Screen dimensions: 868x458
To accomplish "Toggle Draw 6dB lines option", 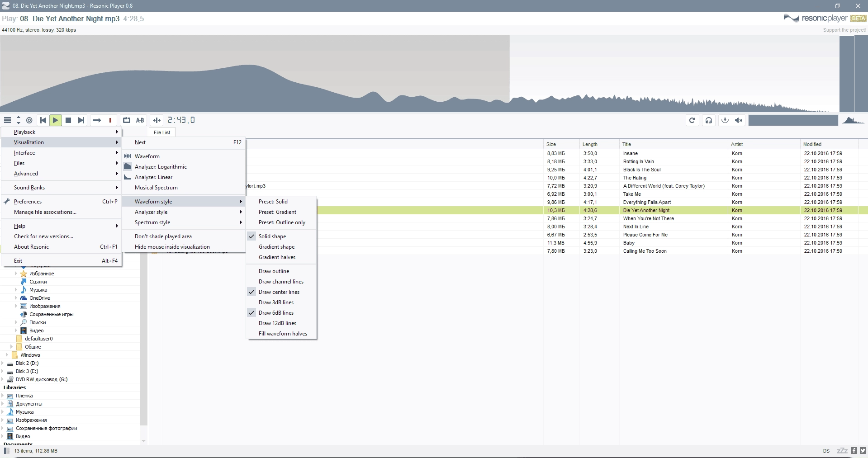I will pyautogui.click(x=281, y=313).
